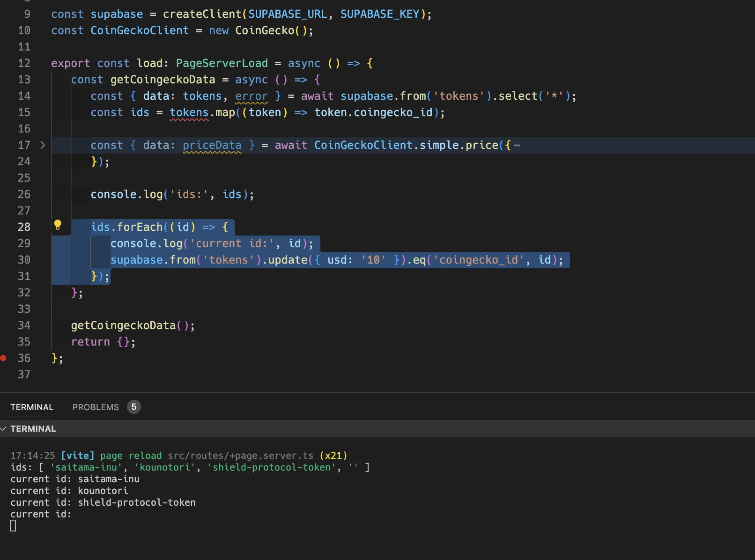Click the PROBLEMS count badge showing 5
755x560 pixels.
134,407
